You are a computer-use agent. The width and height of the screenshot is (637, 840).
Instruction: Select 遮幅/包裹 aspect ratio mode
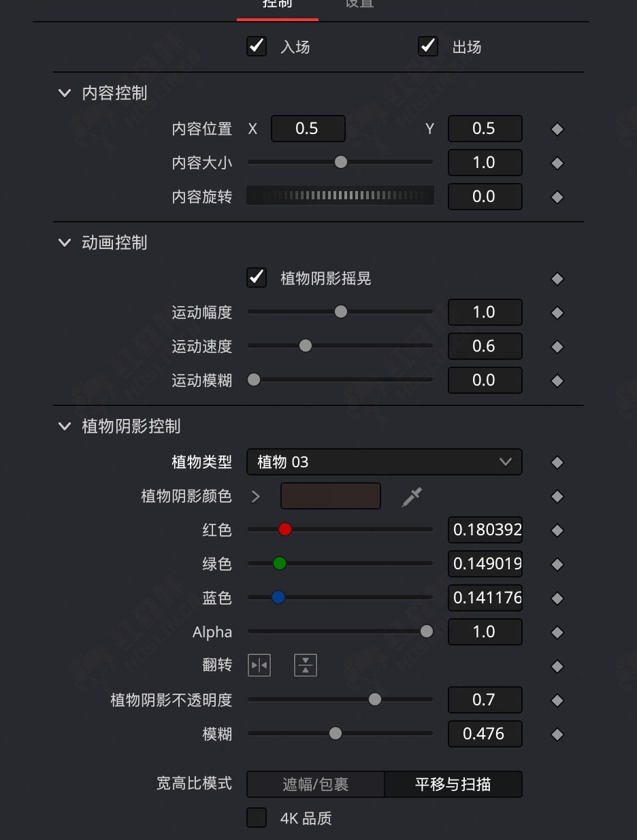[316, 784]
